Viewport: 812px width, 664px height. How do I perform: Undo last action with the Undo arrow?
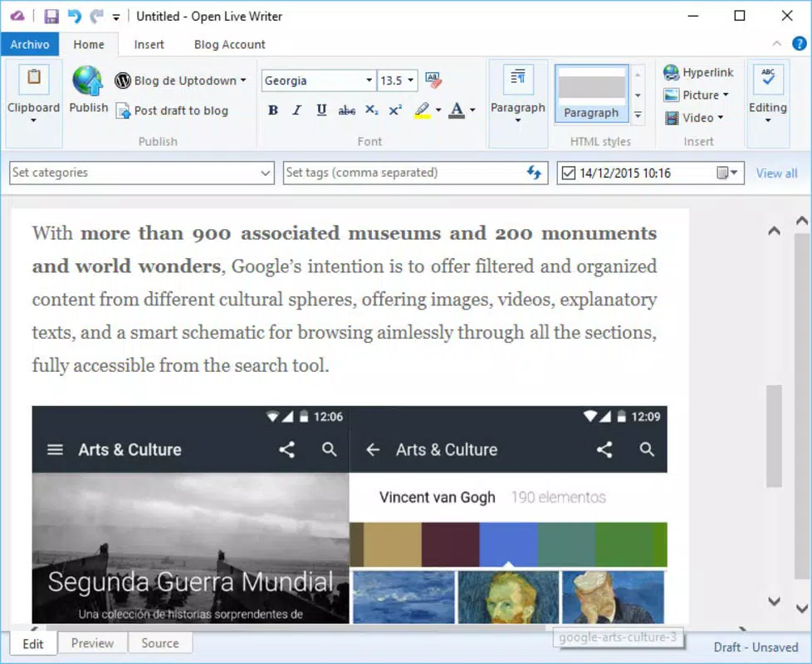tap(75, 17)
